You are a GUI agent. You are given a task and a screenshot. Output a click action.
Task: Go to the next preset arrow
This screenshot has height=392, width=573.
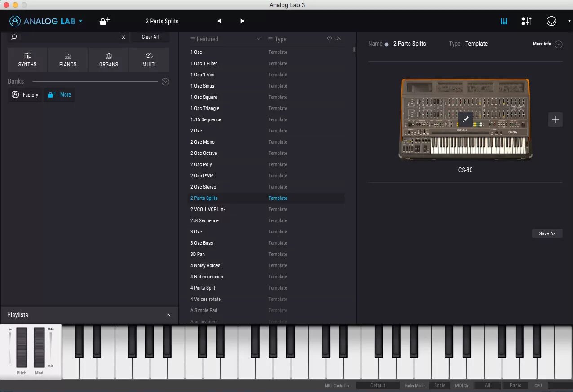242,21
